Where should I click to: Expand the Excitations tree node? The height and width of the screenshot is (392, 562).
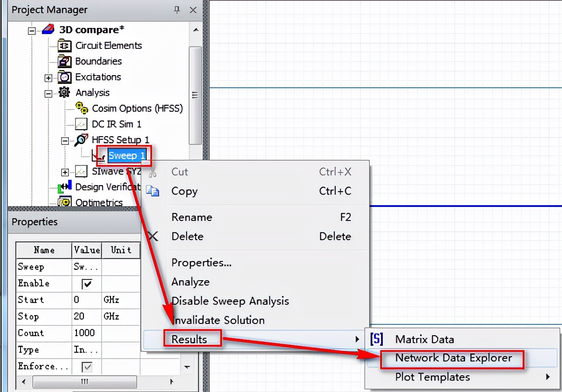[x=48, y=78]
